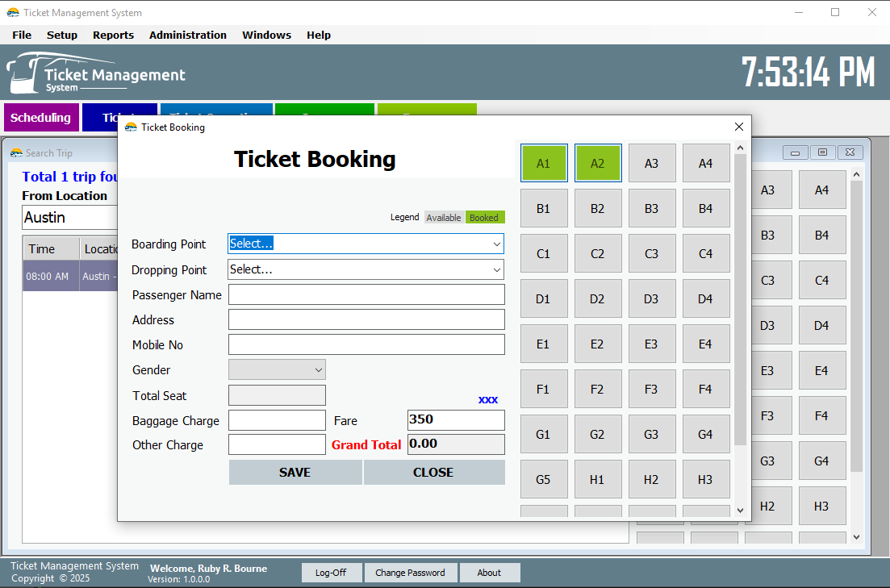Minimize the Search Trip panel
Viewport: 890px width, 588px height.
pyautogui.click(x=796, y=152)
